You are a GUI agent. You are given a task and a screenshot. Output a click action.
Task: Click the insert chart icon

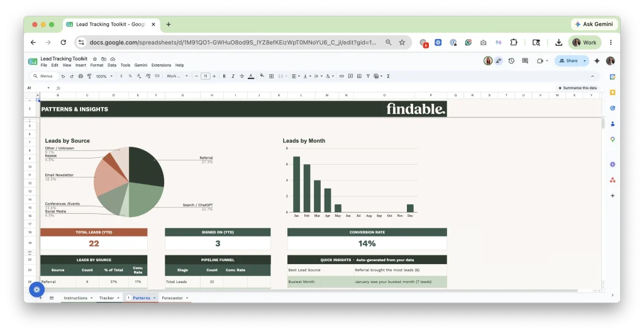point(359,76)
